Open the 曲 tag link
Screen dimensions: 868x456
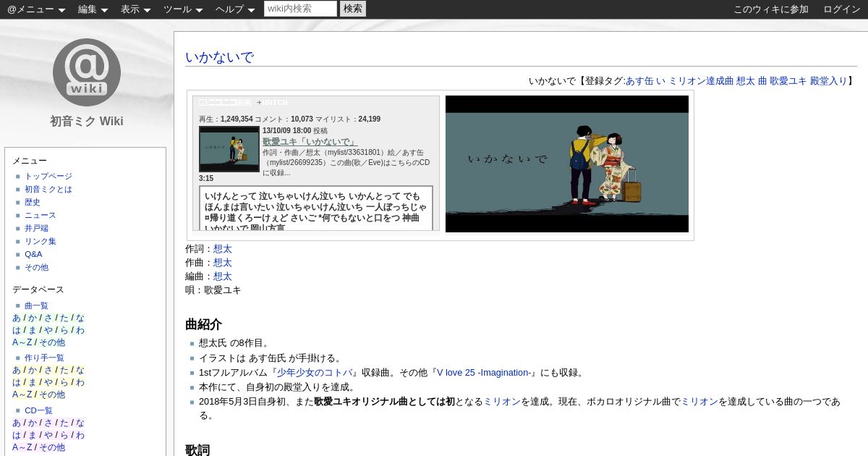coord(762,81)
